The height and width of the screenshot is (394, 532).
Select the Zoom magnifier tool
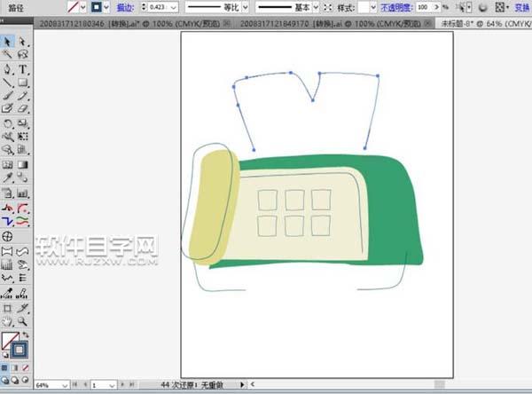click(x=22, y=320)
